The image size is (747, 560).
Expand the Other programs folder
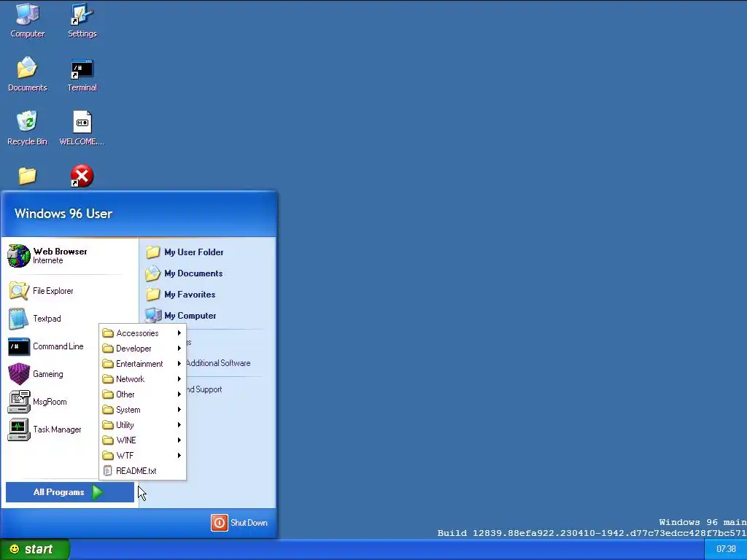(x=142, y=394)
